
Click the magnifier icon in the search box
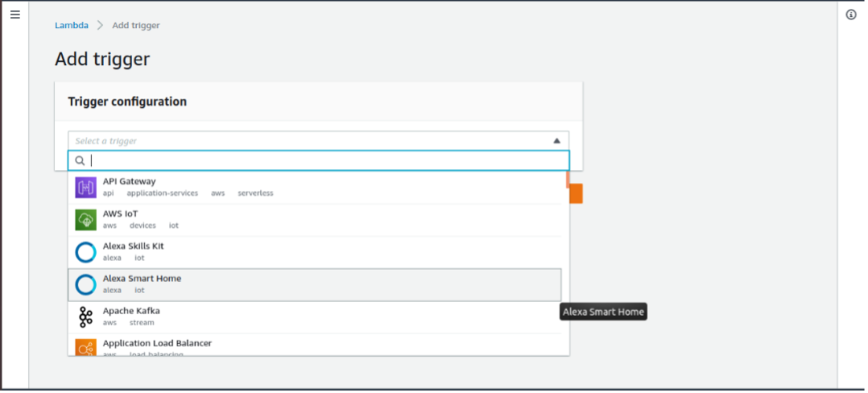coord(80,160)
